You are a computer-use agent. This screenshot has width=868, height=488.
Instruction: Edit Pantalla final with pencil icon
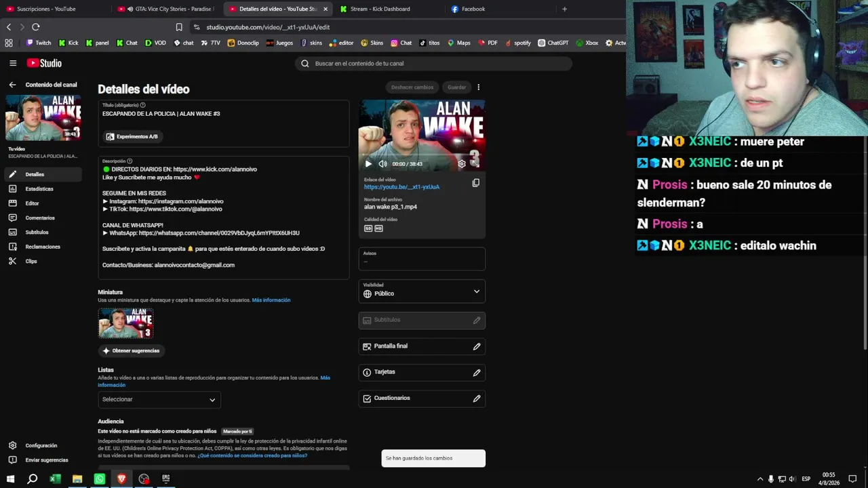(477, 346)
